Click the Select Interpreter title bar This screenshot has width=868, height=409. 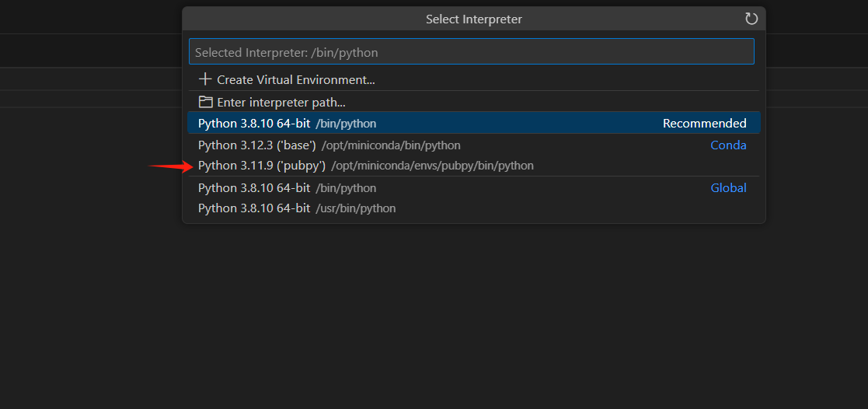tap(473, 19)
